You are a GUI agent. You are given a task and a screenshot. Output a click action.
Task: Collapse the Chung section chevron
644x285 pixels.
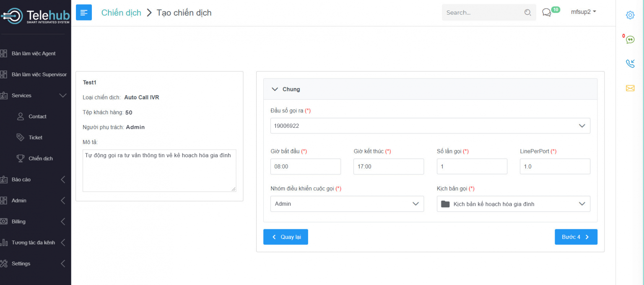click(x=275, y=89)
